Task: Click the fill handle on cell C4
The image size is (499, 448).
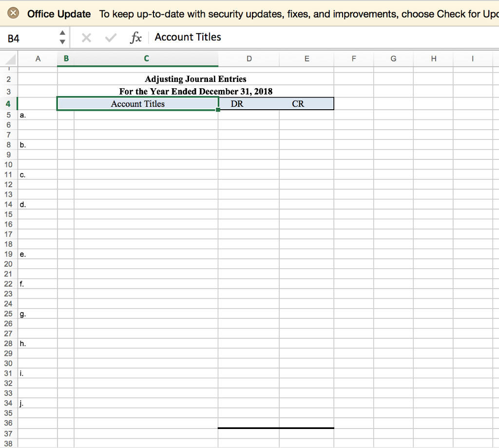Action: coord(217,109)
